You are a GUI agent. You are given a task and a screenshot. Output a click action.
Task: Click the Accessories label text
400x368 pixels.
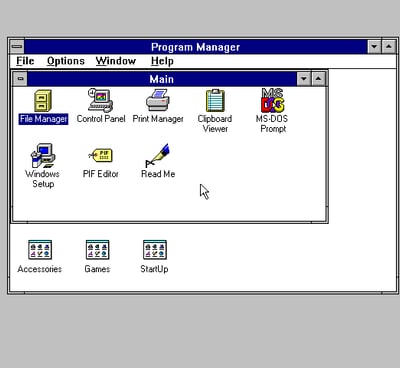40,269
